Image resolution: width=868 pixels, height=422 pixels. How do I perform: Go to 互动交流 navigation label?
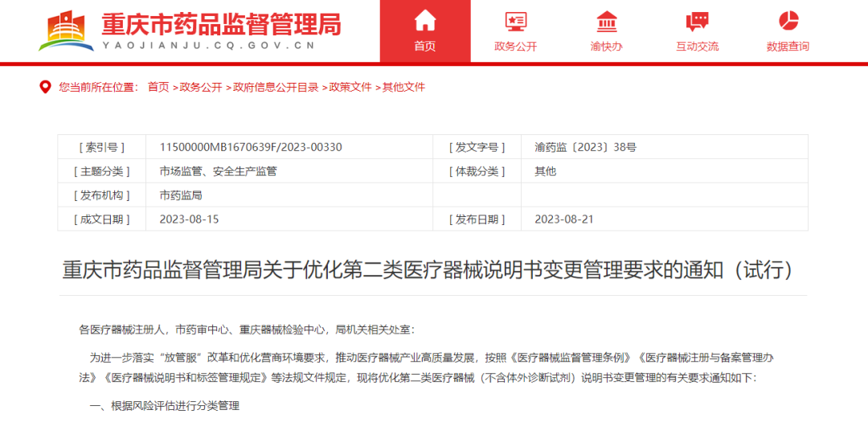pos(697,47)
